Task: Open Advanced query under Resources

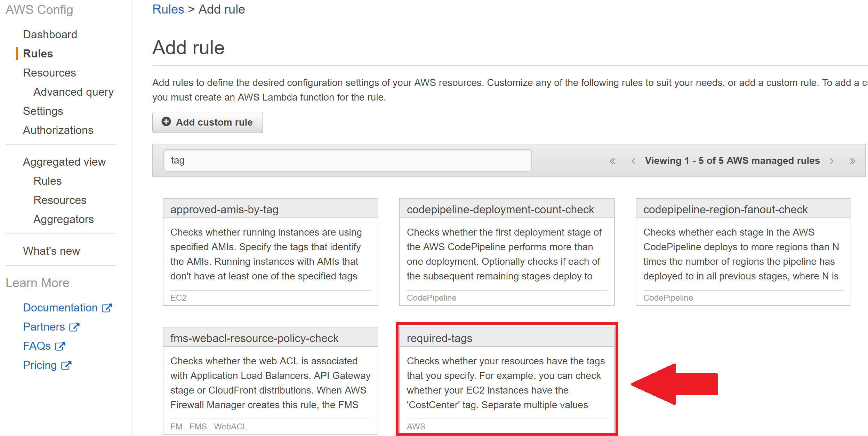Action: click(x=73, y=92)
